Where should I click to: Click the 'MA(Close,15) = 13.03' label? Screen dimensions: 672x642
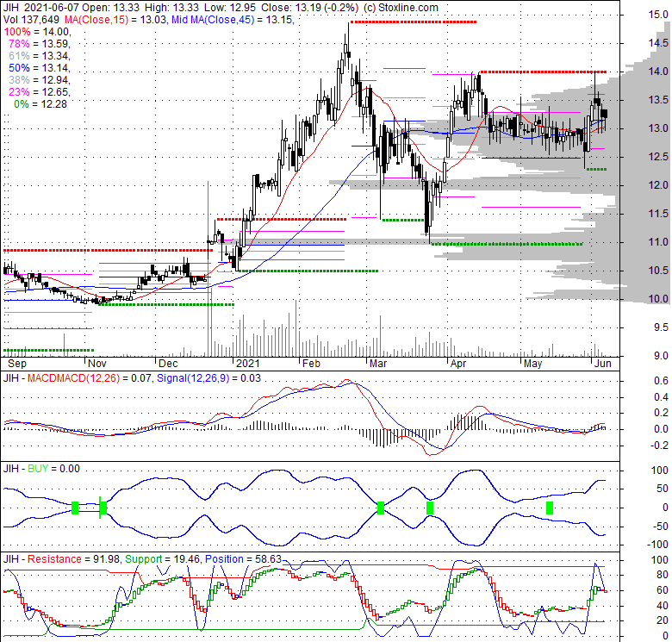click(x=115, y=20)
